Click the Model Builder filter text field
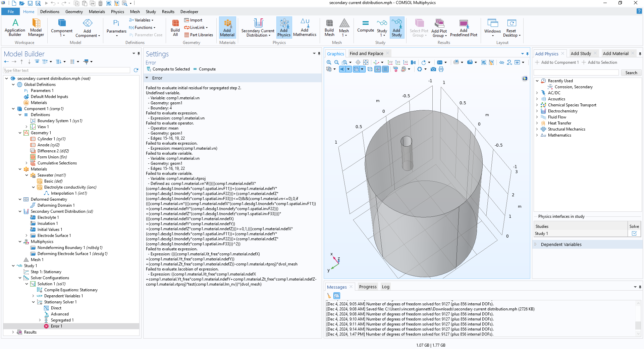 coord(66,70)
